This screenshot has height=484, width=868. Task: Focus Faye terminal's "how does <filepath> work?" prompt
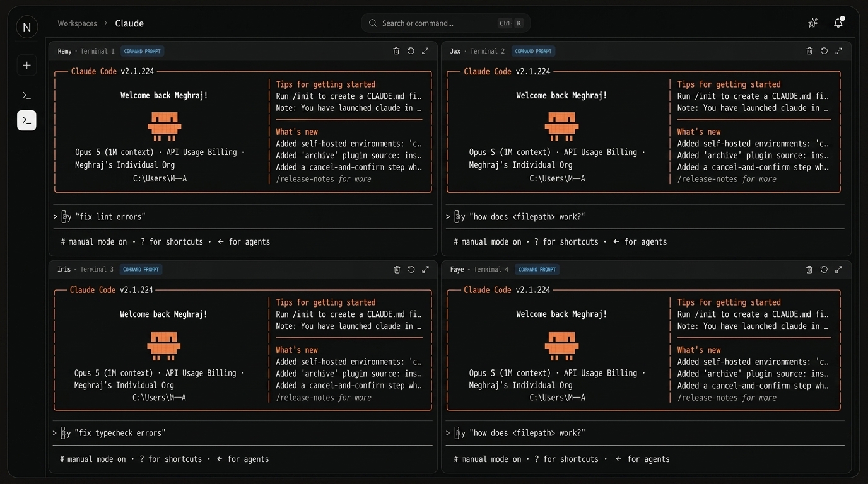(645, 434)
